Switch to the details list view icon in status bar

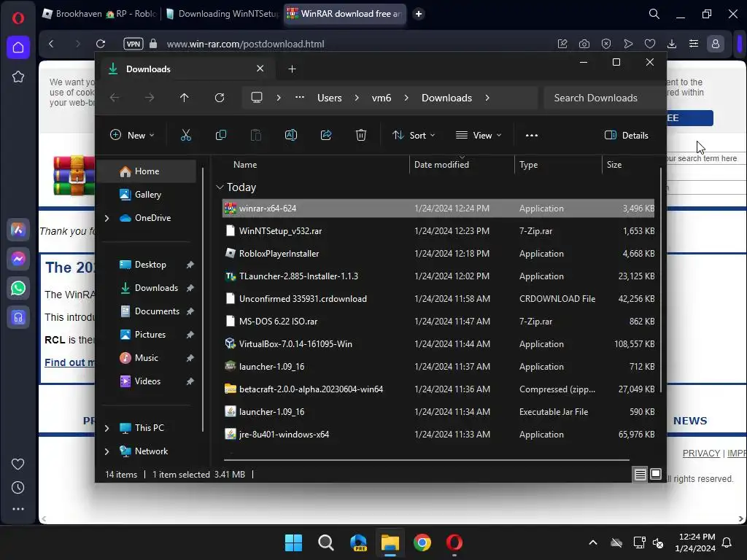point(640,474)
